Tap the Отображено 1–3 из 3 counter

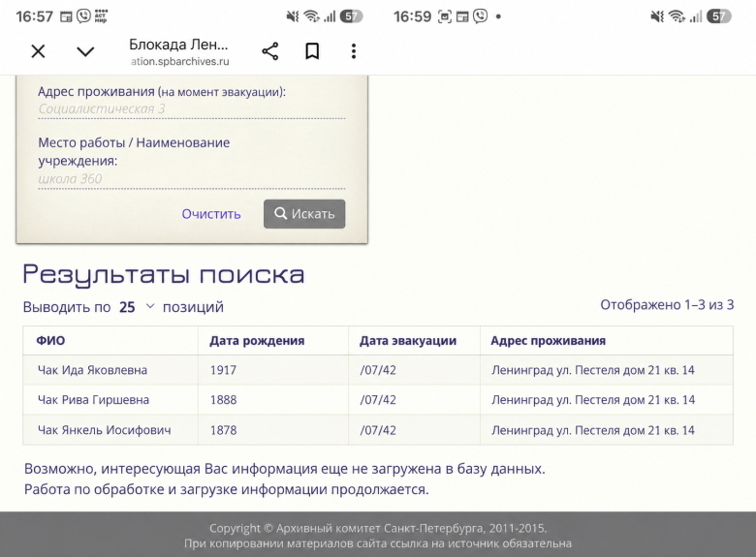pos(667,304)
